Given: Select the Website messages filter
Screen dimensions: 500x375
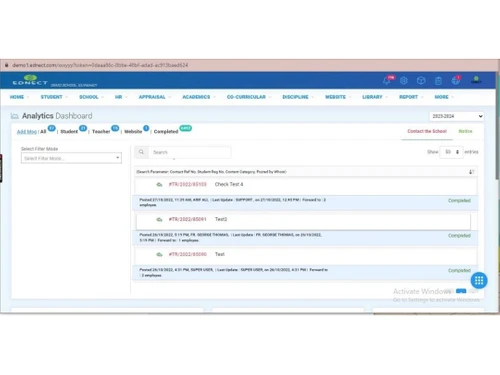Looking at the screenshot, I should tap(133, 132).
